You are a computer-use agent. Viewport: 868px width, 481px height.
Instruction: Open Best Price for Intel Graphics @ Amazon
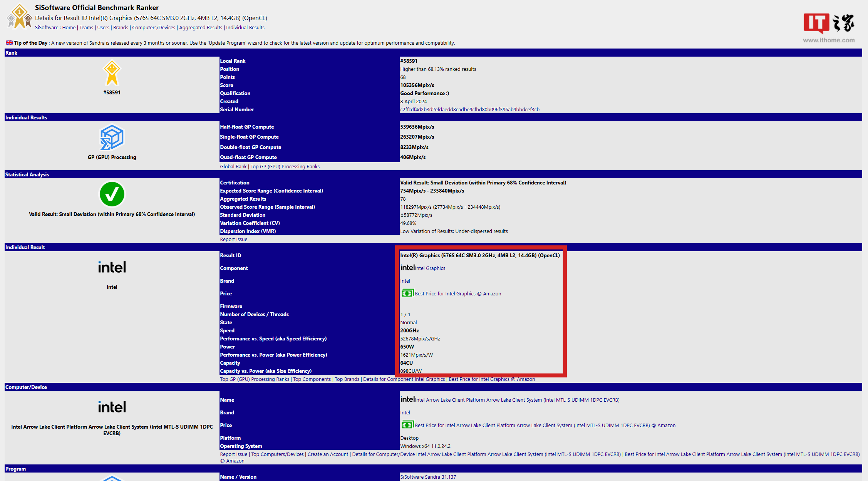click(x=458, y=294)
